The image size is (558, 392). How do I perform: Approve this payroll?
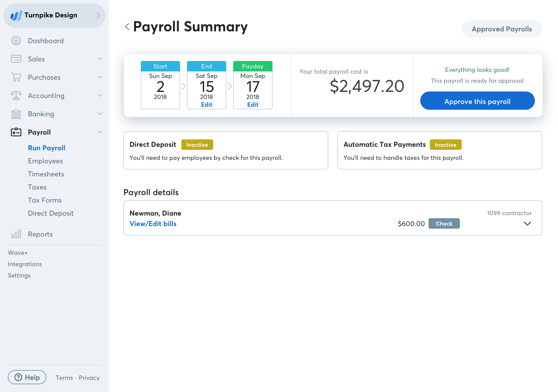tap(477, 101)
